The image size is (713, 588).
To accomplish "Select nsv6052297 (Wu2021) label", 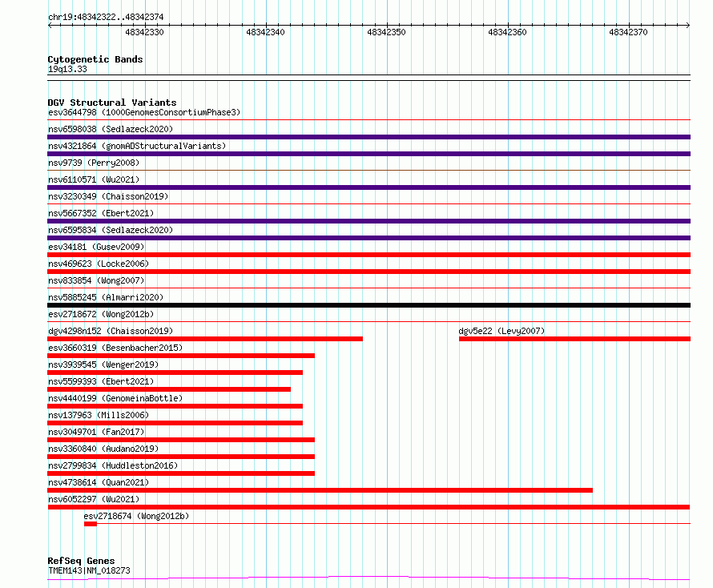I will [x=94, y=499].
